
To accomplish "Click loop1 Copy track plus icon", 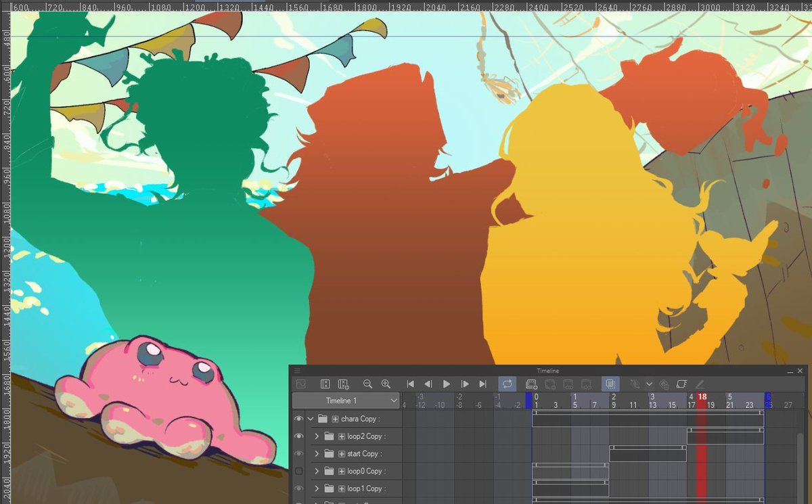I will click(342, 488).
